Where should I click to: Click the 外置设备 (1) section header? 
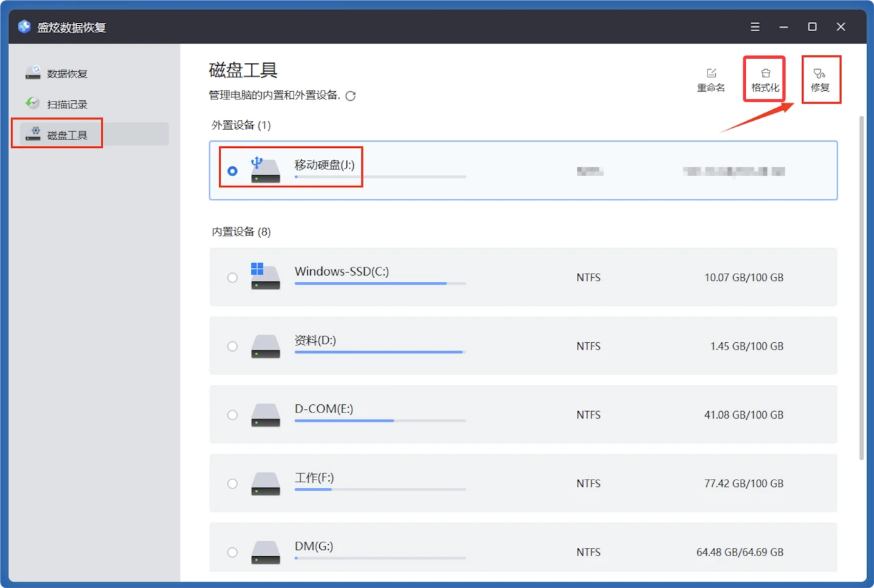pyautogui.click(x=241, y=125)
